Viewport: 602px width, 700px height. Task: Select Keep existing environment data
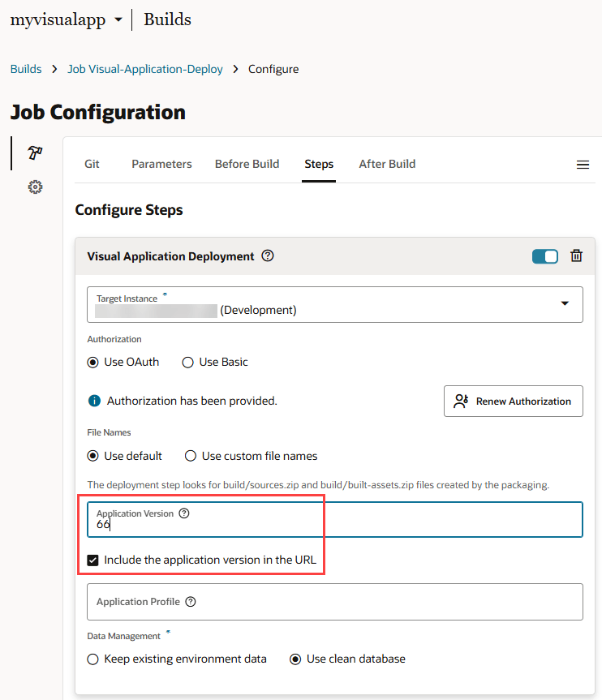pyautogui.click(x=93, y=659)
